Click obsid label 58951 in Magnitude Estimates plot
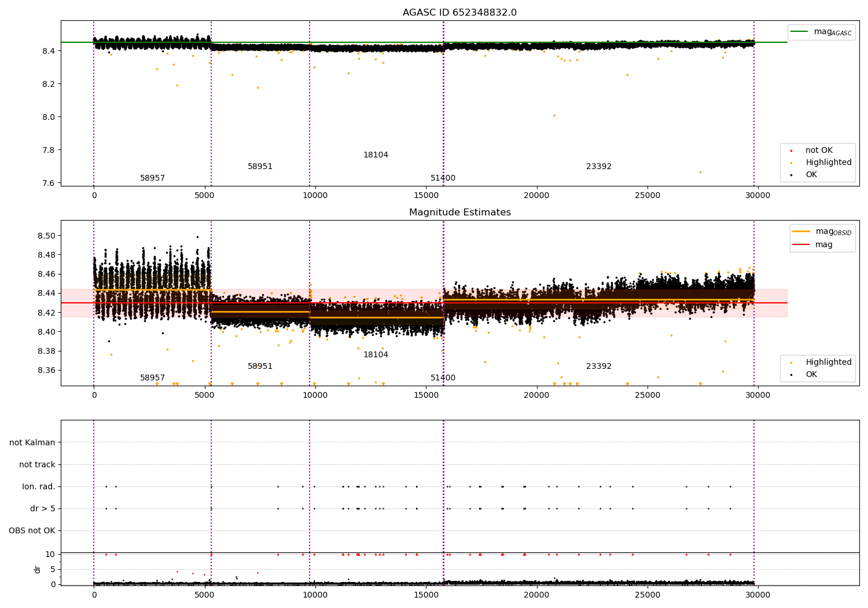 coord(260,367)
